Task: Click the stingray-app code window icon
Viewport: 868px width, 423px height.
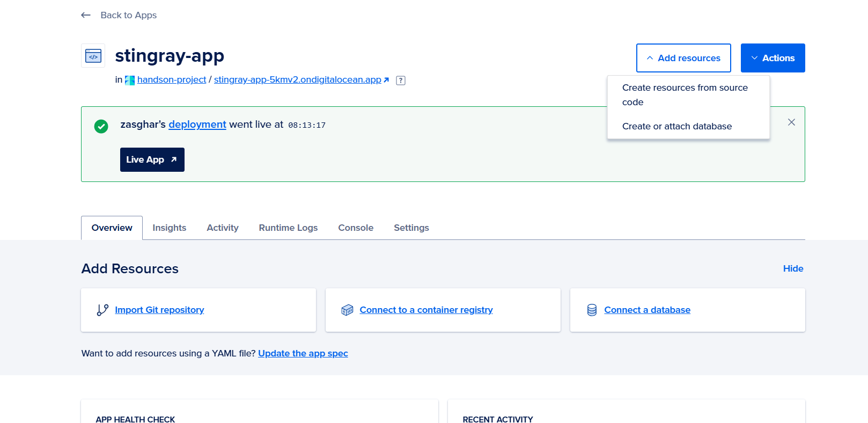Action: (93, 56)
